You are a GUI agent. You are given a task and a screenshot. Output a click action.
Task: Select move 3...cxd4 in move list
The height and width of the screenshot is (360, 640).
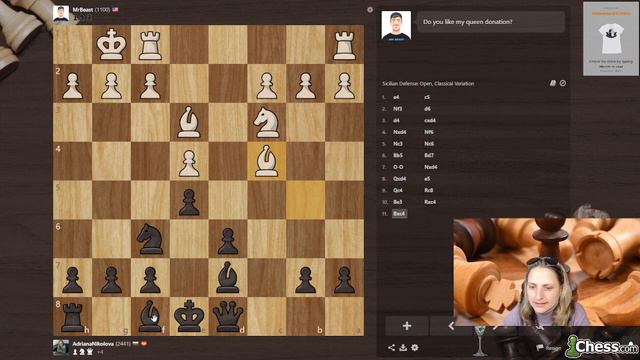tap(430, 120)
